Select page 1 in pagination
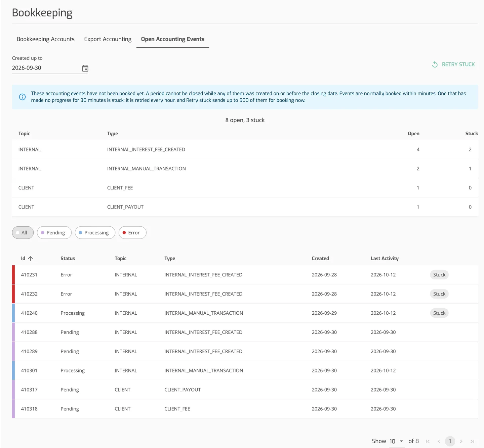The image size is (484, 448). click(450, 441)
